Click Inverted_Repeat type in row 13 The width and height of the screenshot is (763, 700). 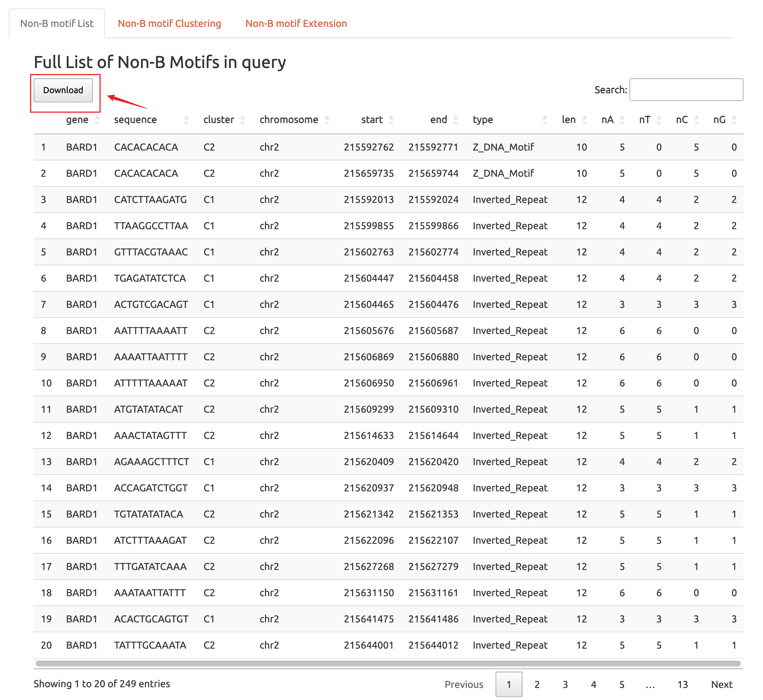[x=510, y=462]
